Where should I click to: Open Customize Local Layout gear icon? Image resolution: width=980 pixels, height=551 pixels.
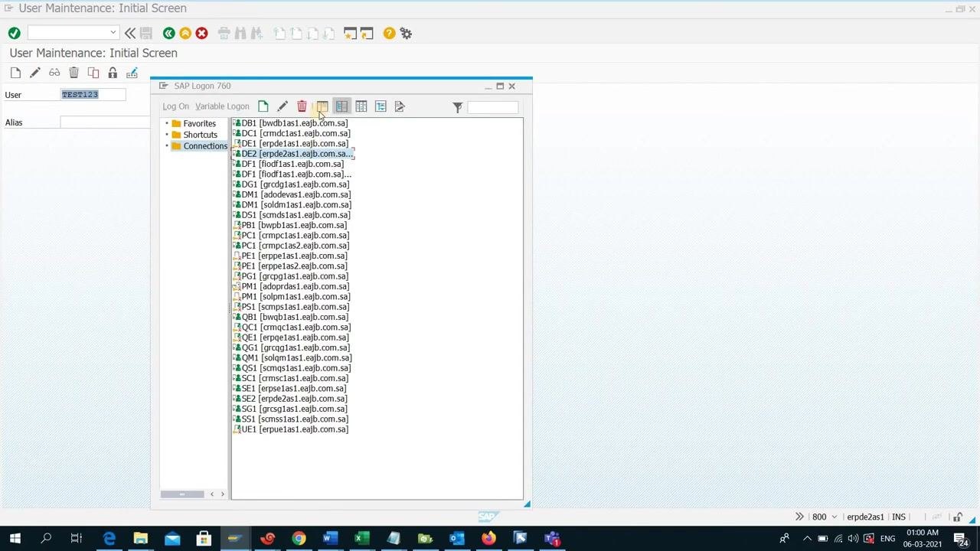click(407, 33)
